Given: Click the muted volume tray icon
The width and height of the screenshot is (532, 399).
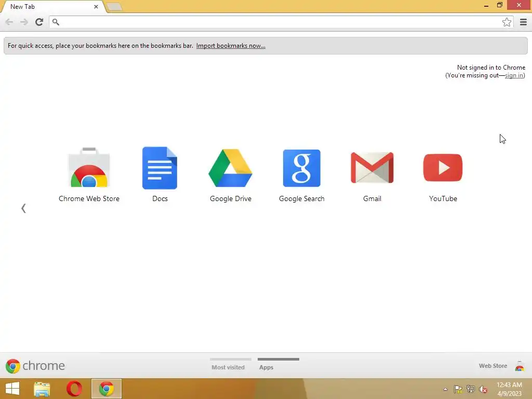Looking at the screenshot, I should tap(483, 389).
